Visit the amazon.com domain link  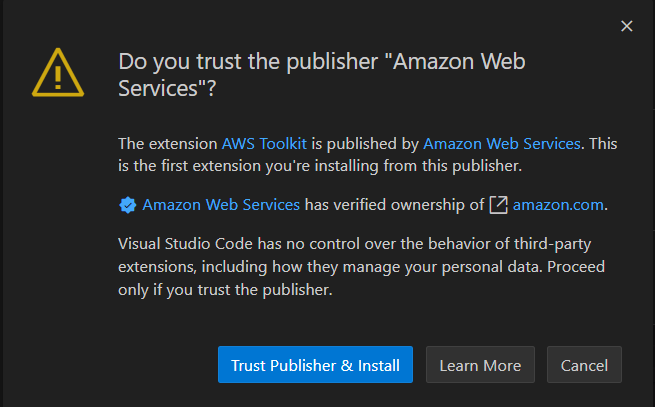click(558, 205)
